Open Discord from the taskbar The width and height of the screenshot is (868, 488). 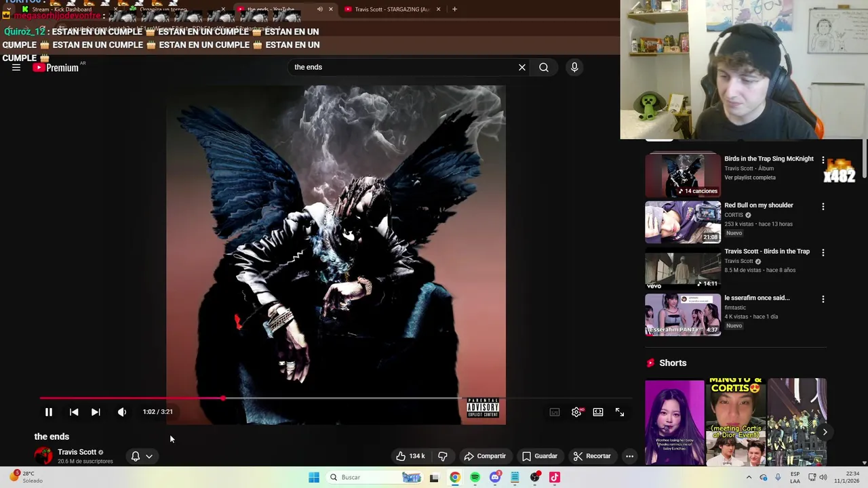pyautogui.click(x=495, y=477)
